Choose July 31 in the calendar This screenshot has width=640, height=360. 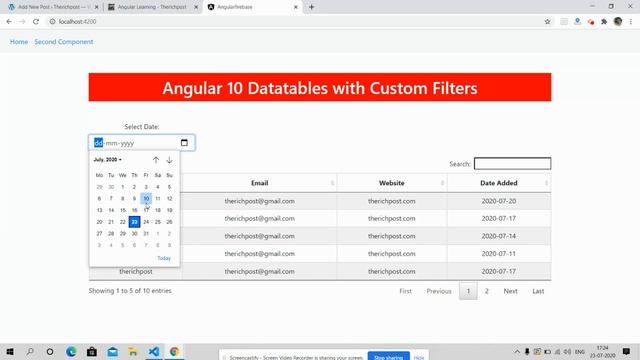146,233
